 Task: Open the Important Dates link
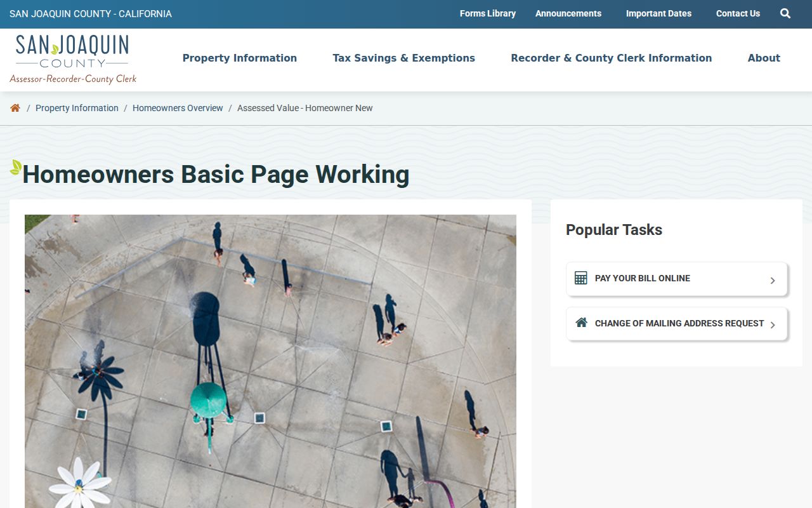point(658,13)
